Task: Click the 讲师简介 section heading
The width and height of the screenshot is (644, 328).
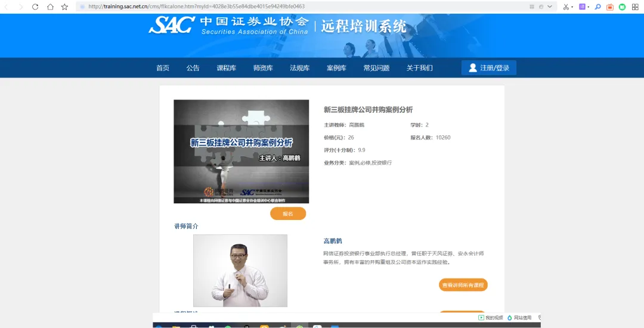Action: pos(186,226)
